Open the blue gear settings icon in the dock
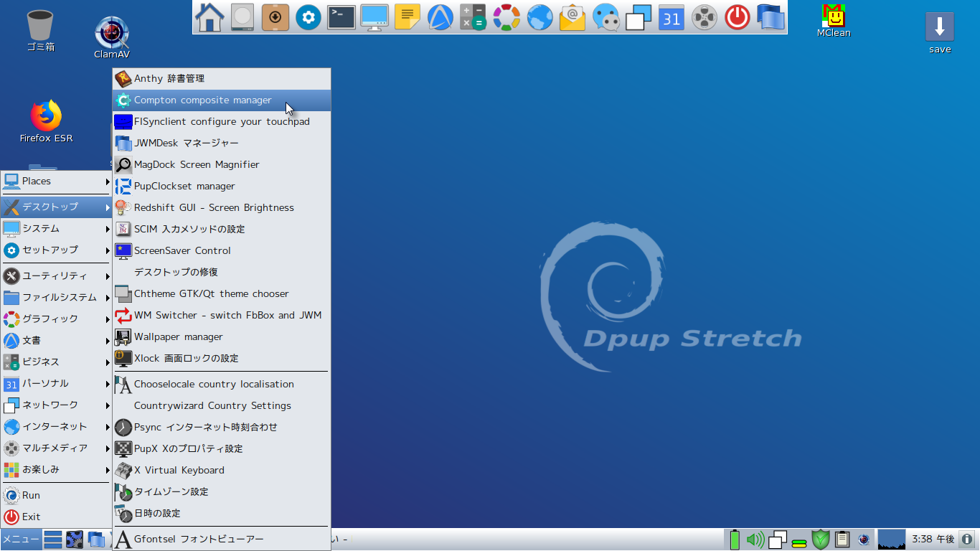The width and height of the screenshot is (980, 551). 308,17
